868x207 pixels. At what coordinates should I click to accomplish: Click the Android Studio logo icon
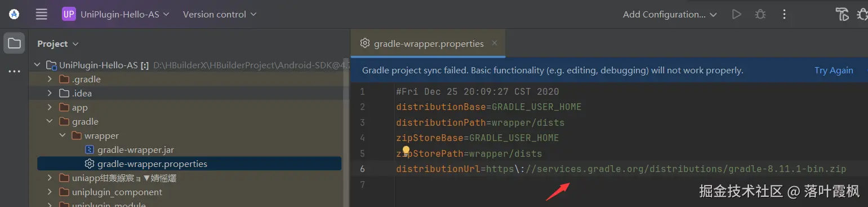pos(14,14)
